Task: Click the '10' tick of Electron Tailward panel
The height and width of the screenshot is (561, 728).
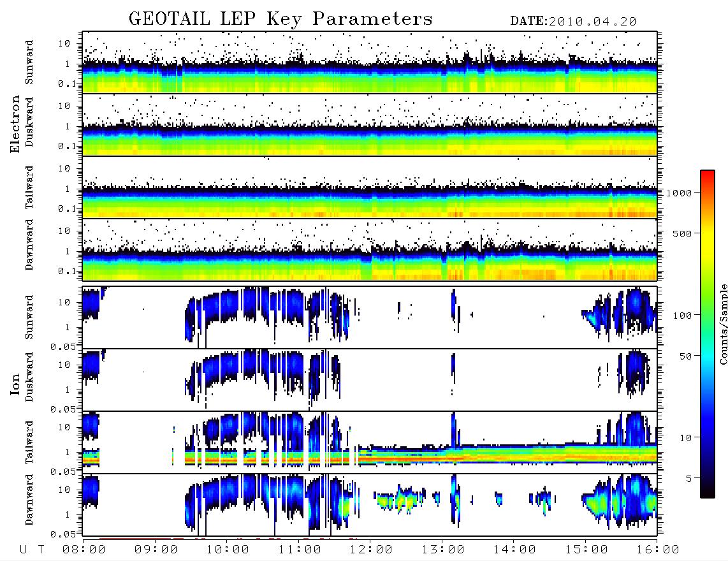Action: point(64,168)
